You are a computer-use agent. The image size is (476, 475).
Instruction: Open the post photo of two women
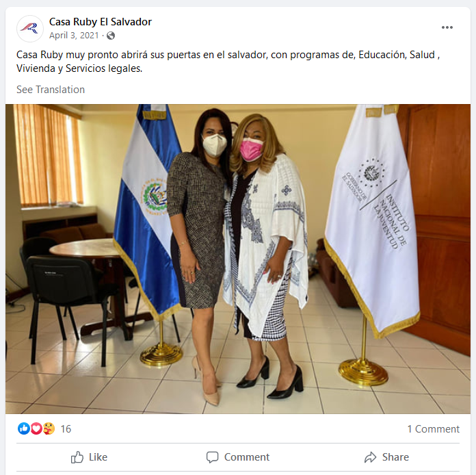click(238, 259)
